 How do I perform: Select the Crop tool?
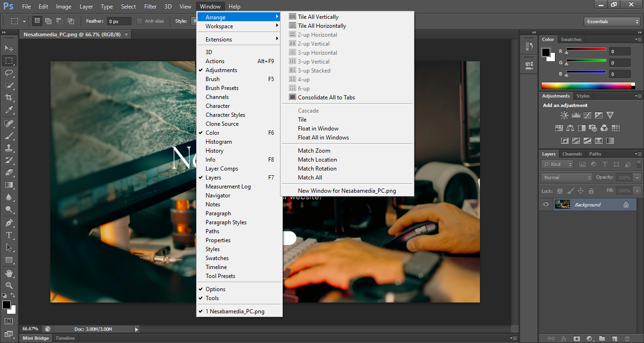click(9, 98)
